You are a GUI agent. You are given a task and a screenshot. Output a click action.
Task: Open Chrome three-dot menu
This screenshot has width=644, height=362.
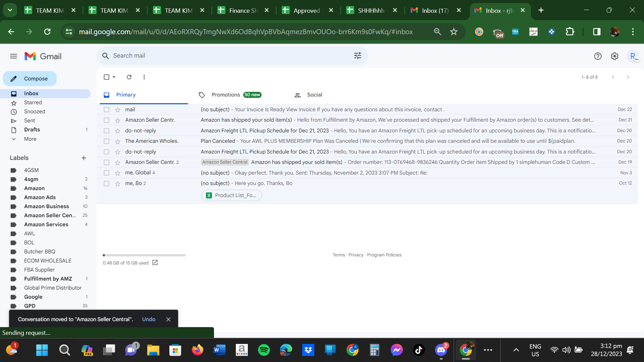coord(633,32)
